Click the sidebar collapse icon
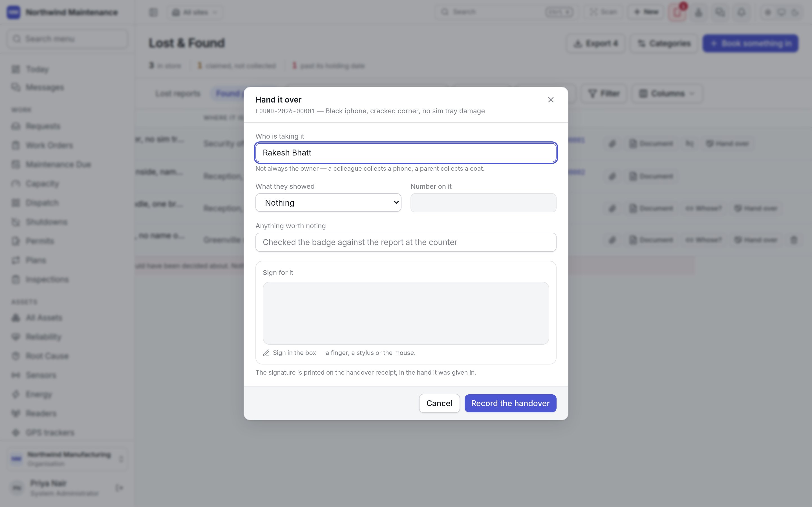 (153, 12)
